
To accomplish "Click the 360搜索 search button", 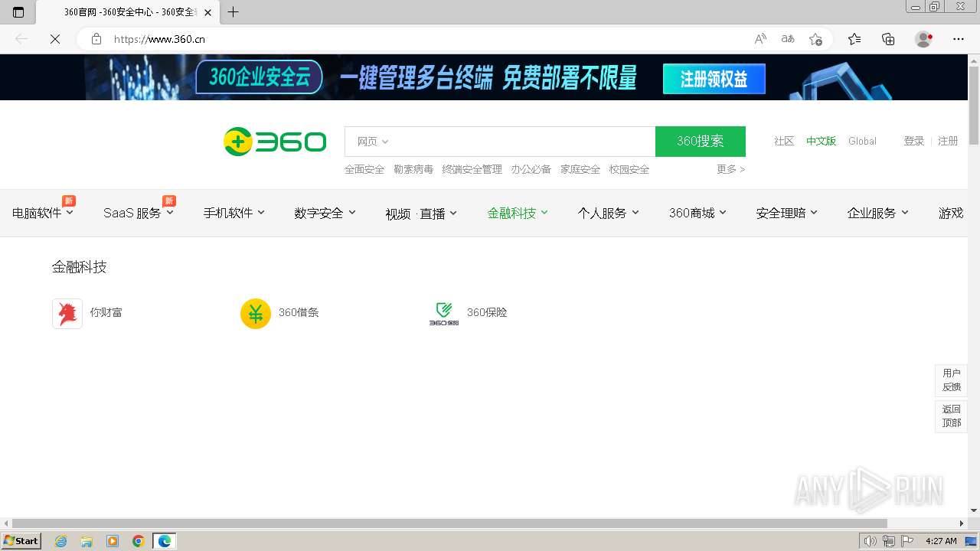I will [701, 142].
